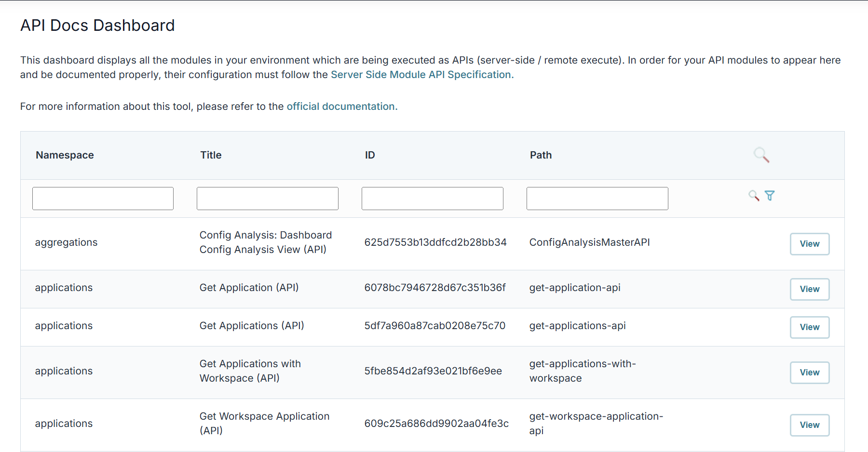Select title Config Analysis: Dashboard Config Analysis View
This screenshot has height=452, width=868.
(x=266, y=242)
